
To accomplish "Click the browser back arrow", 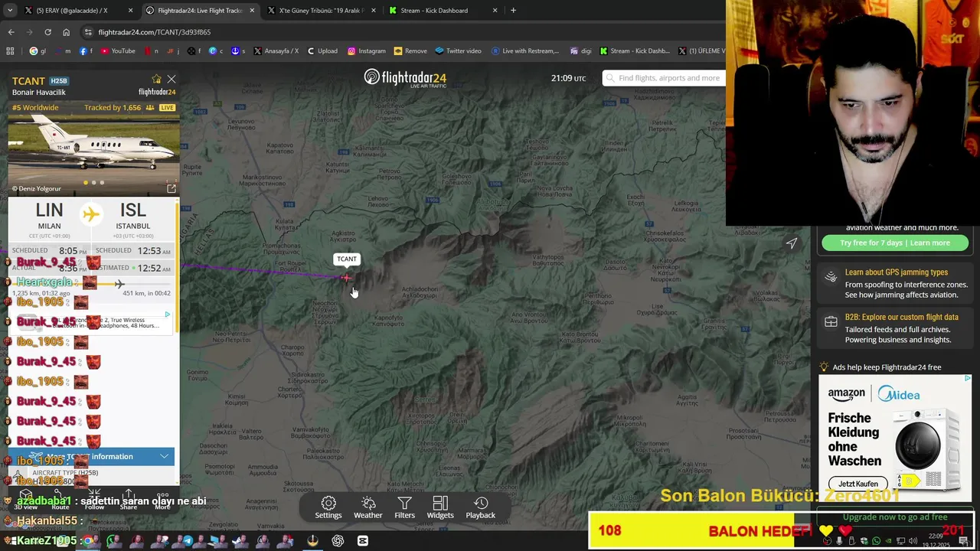I will pyautogui.click(x=11, y=32).
